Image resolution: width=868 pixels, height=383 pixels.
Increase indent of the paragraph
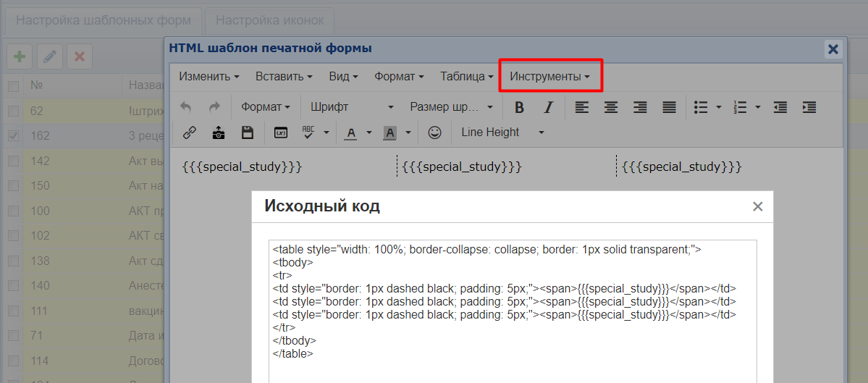(809, 107)
